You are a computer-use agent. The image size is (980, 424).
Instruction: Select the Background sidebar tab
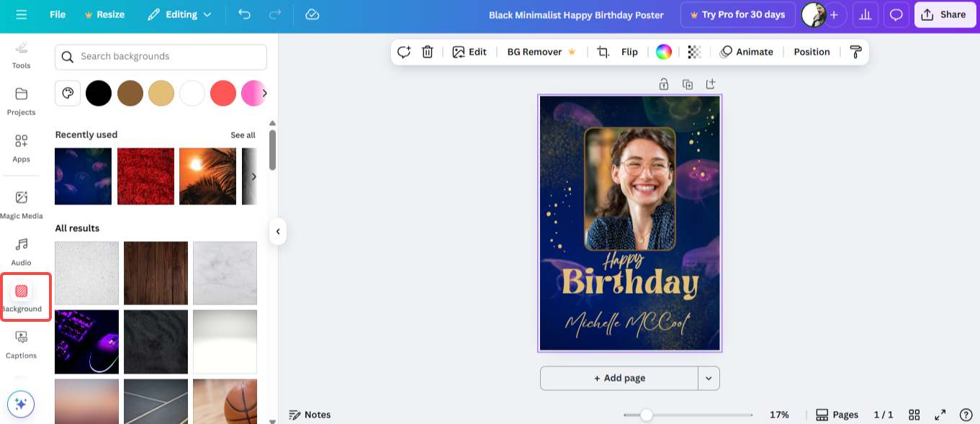click(22, 297)
